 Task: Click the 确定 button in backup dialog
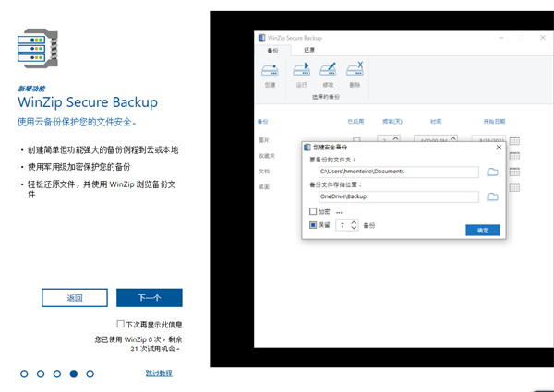pyautogui.click(x=482, y=230)
